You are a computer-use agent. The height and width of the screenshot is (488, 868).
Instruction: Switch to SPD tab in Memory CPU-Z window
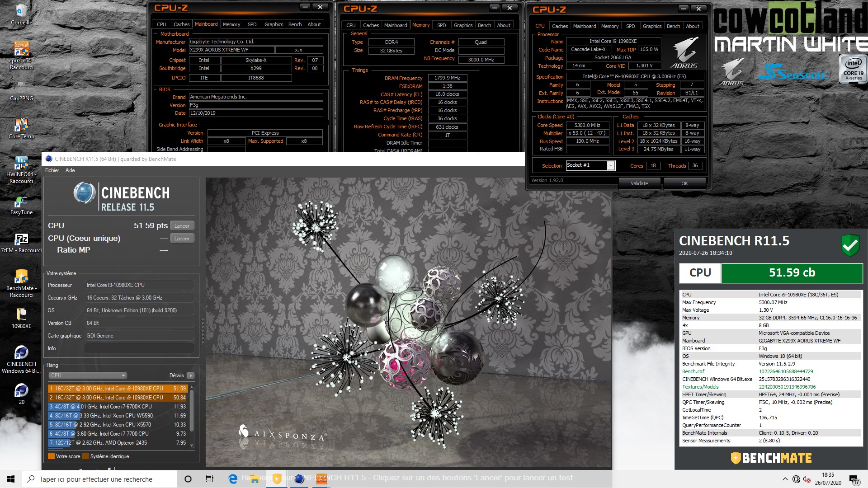click(442, 25)
